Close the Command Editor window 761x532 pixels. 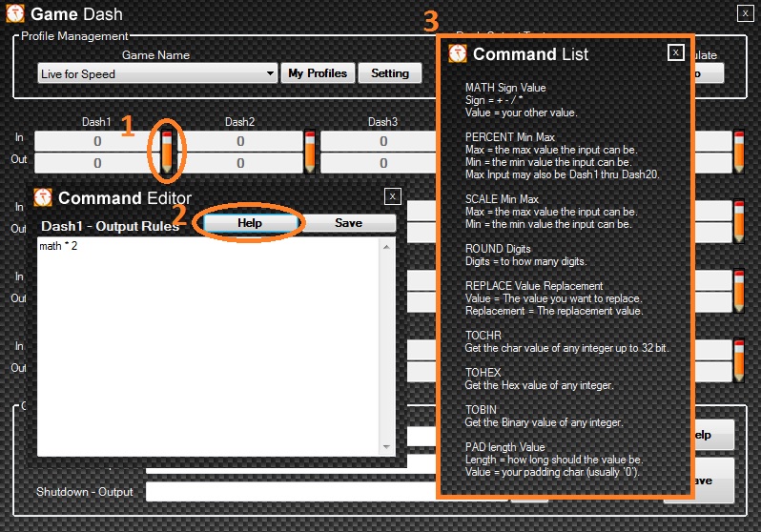tap(393, 196)
